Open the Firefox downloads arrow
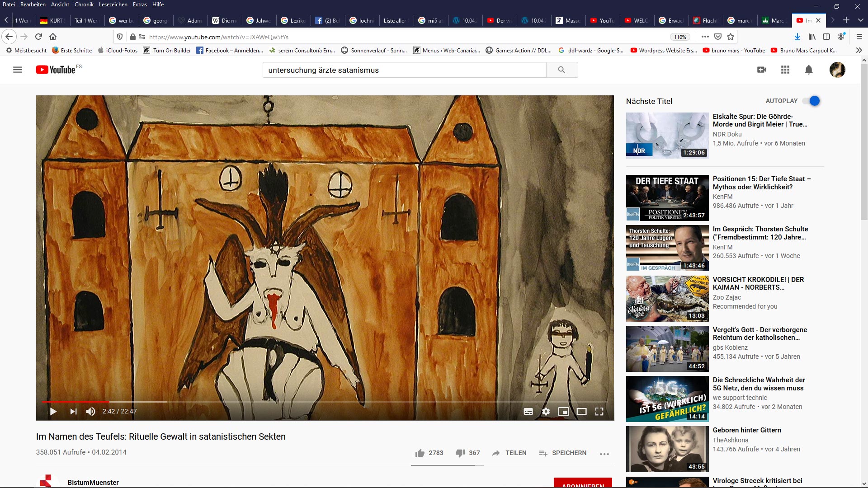The width and height of the screenshot is (868, 488). point(797,37)
